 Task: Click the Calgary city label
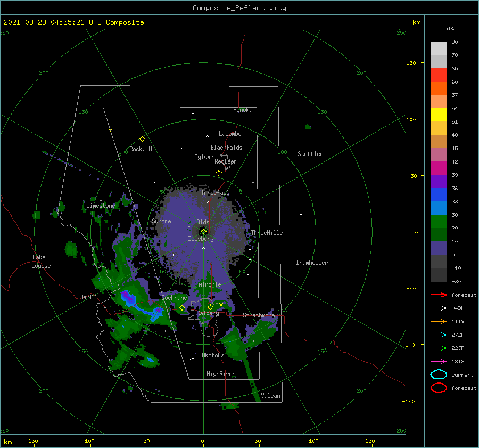tap(208, 313)
